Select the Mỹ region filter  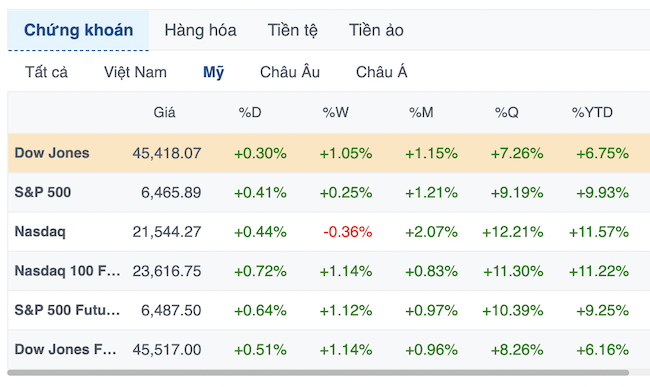(213, 72)
